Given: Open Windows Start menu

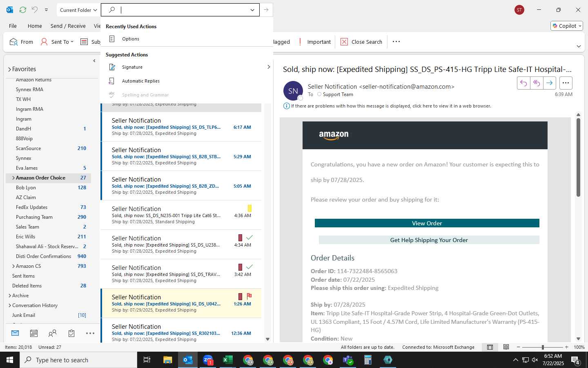Looking at the screenshot, I should [x=10, y=360].
